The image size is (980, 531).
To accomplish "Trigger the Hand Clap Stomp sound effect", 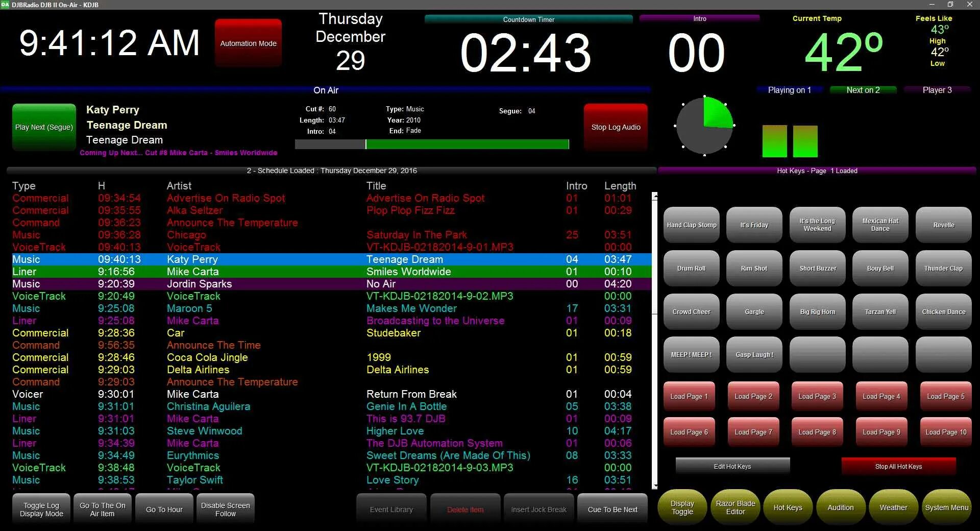I will (x=691, y=225).
